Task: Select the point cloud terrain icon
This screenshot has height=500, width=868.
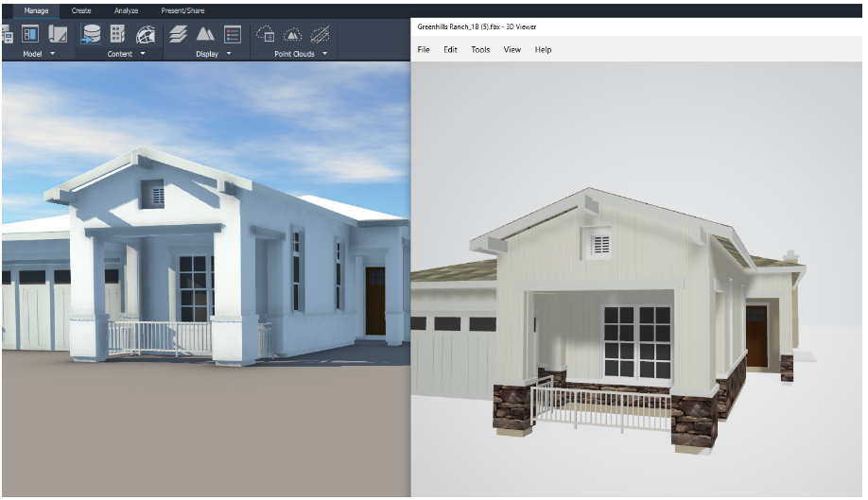Action: click(x=293, y=35)
